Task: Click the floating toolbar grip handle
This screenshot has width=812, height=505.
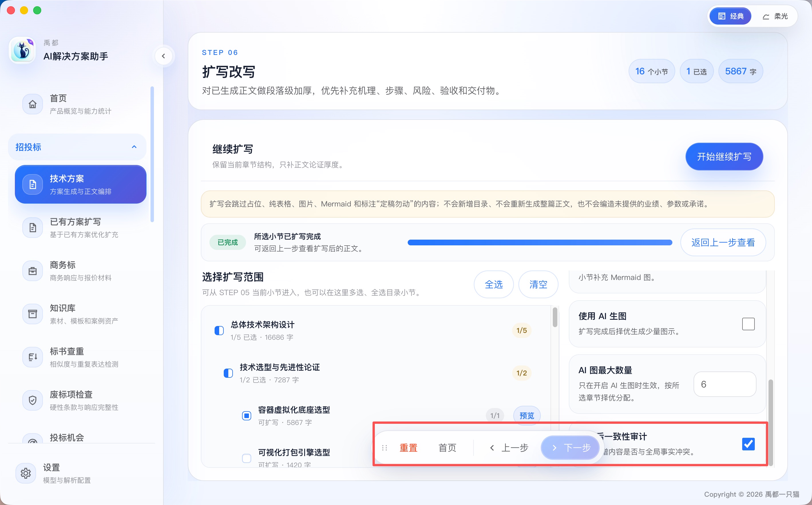Action: (x=384, y=448)
